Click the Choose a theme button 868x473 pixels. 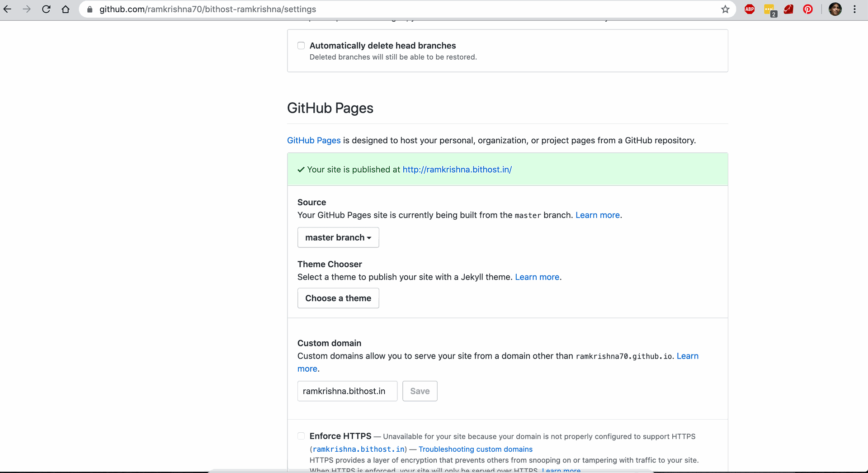(x=338, y=298)
